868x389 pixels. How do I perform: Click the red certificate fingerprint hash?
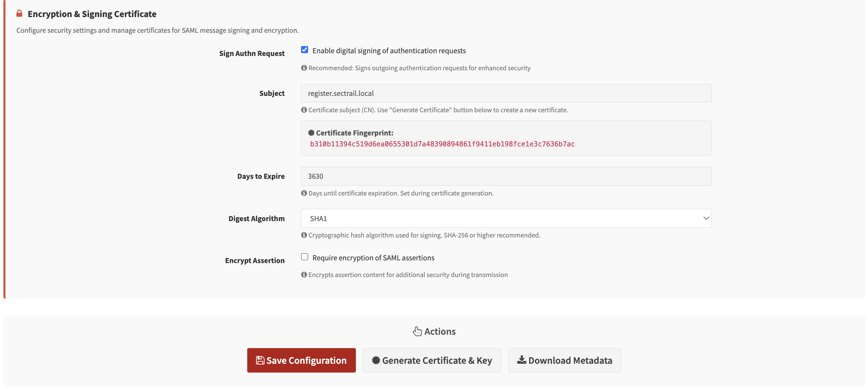pyautogui.click(x=442, y=144)
